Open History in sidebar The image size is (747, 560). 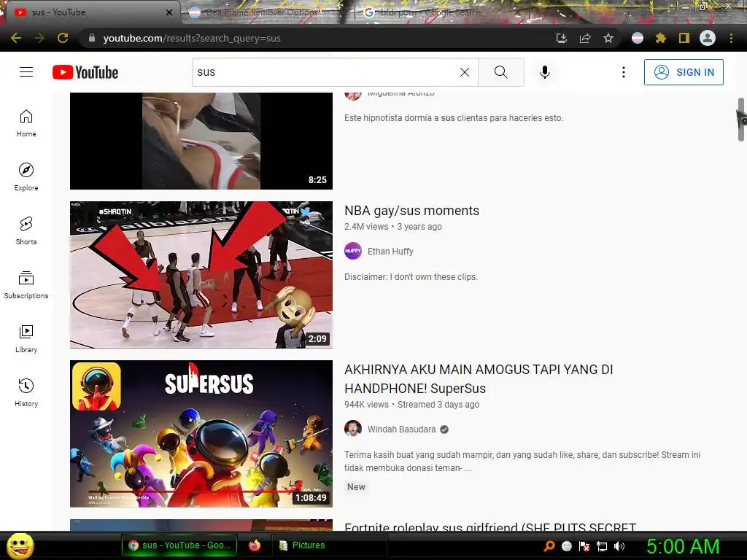(x=26, y=392)
